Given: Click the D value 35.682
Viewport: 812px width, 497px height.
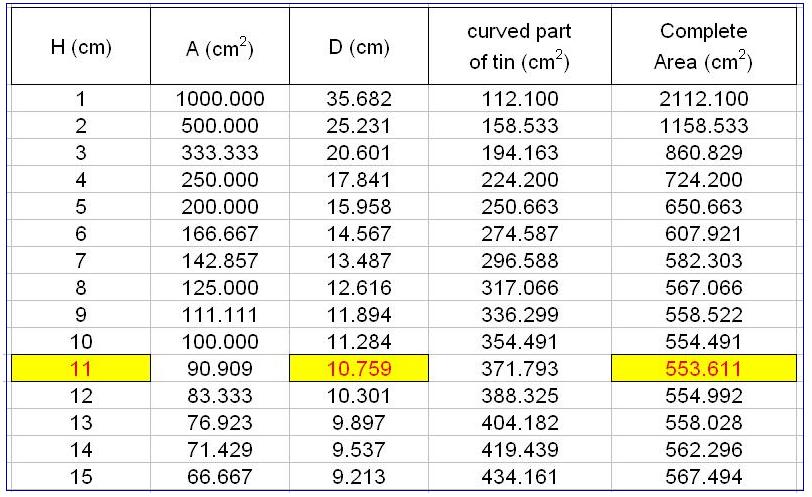Looking at the screenshot, I should (358, 99).
